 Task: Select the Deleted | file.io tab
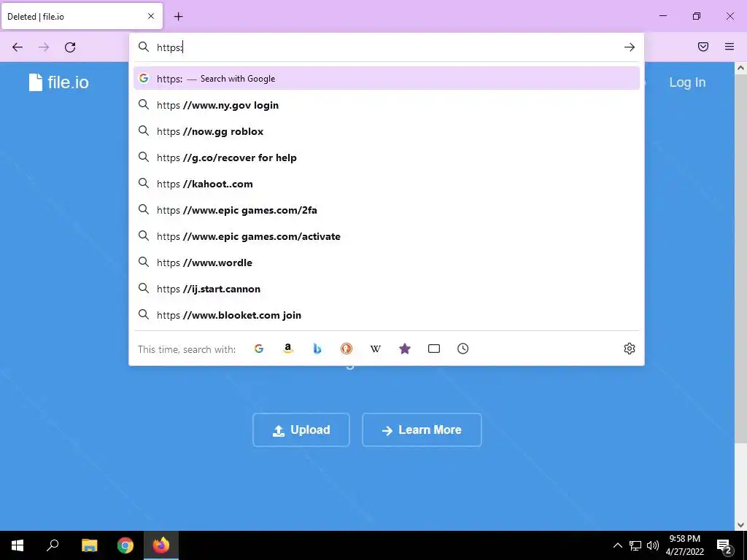tap(82, 16)
